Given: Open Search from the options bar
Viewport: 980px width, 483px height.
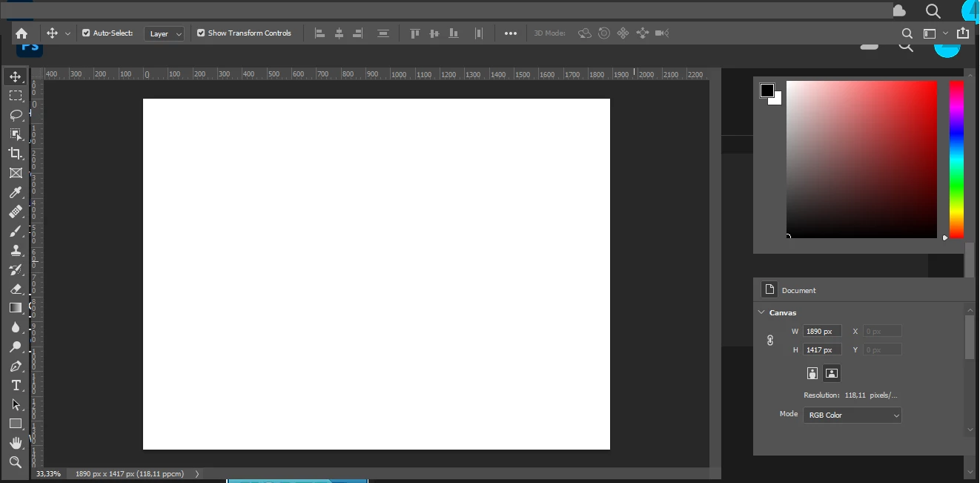Looking at the screenshot, I should point(907,33).
